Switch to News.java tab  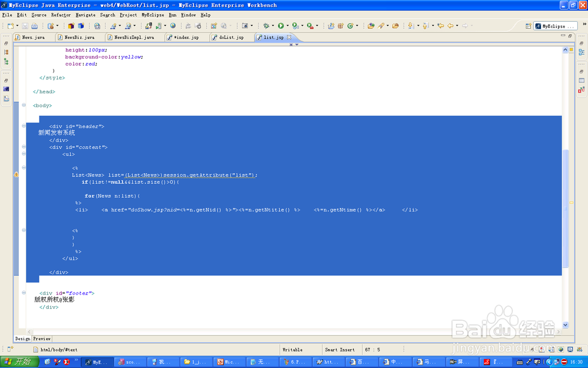33,37
